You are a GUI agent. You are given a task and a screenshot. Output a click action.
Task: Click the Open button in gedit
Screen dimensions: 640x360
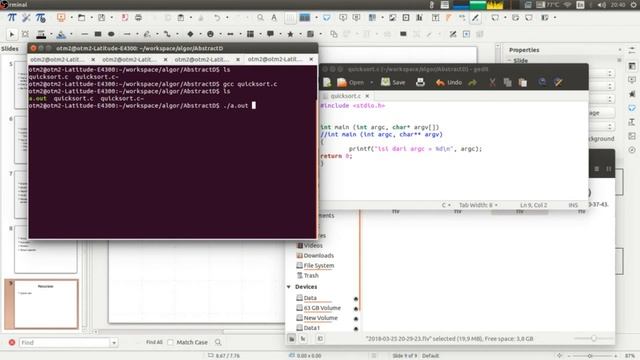pyautogui.click(x=351, y=82)
